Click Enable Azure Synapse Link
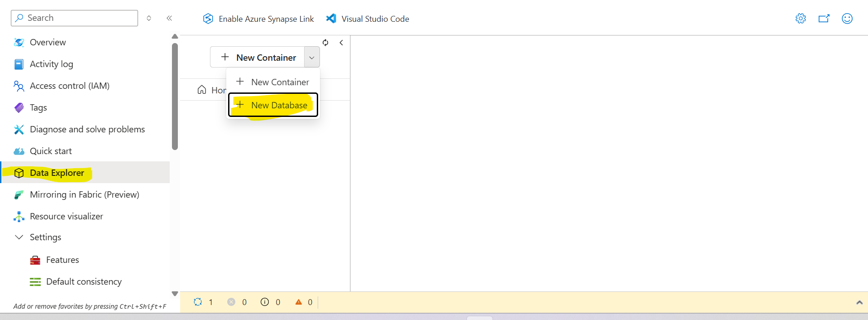The height and width of the screenshot is (320, 868). [258, 19]
